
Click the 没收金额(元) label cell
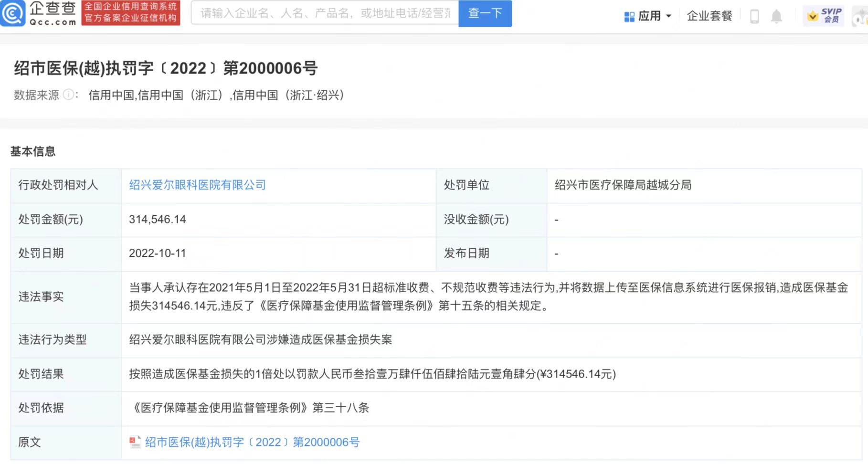pos(491,220)
